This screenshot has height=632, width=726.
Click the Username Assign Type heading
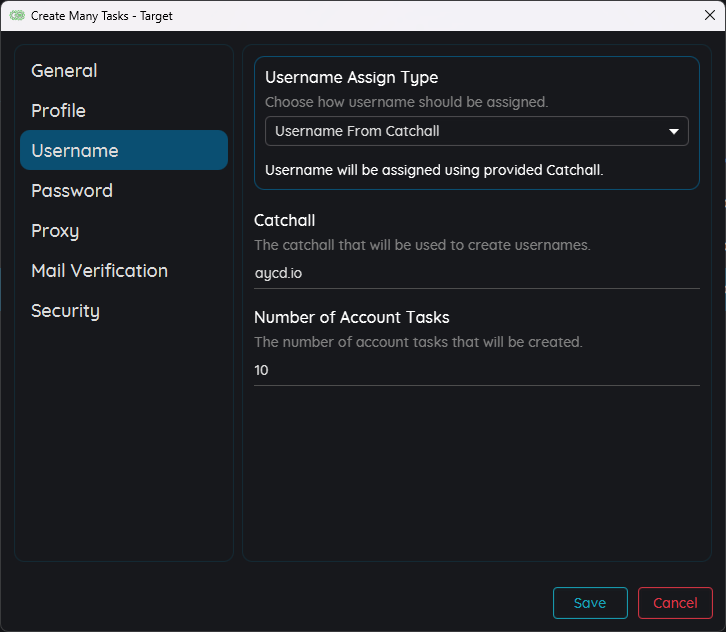[351, 78]
